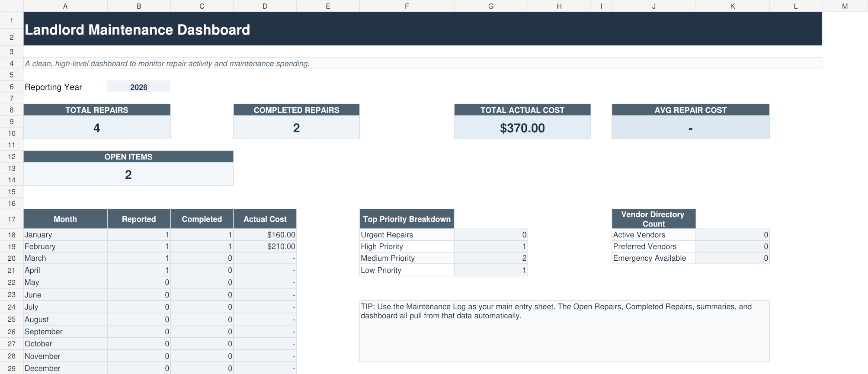This screenshot has height=374, width=868.
Task: Click the AVG REPAIR COST header
Action: [691, 110]
